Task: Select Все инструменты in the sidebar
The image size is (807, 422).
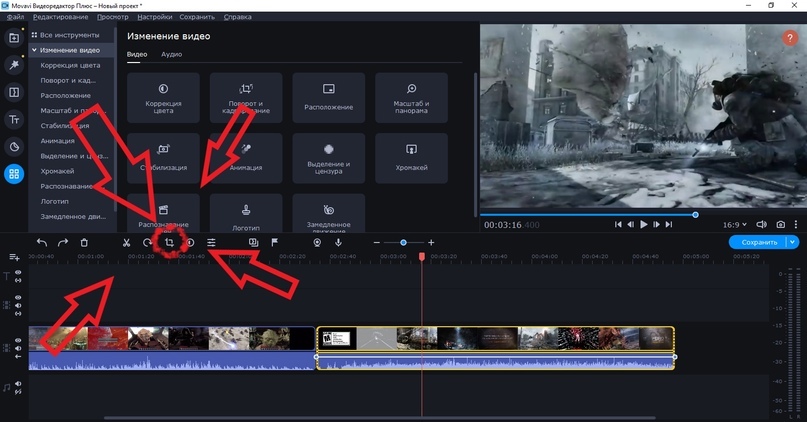Action: click(69, 35)
